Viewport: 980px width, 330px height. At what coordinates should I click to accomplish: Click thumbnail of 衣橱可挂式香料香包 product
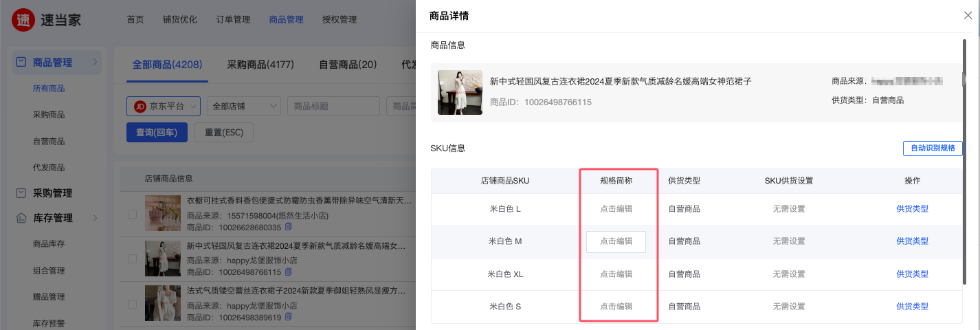coord(163,214)
